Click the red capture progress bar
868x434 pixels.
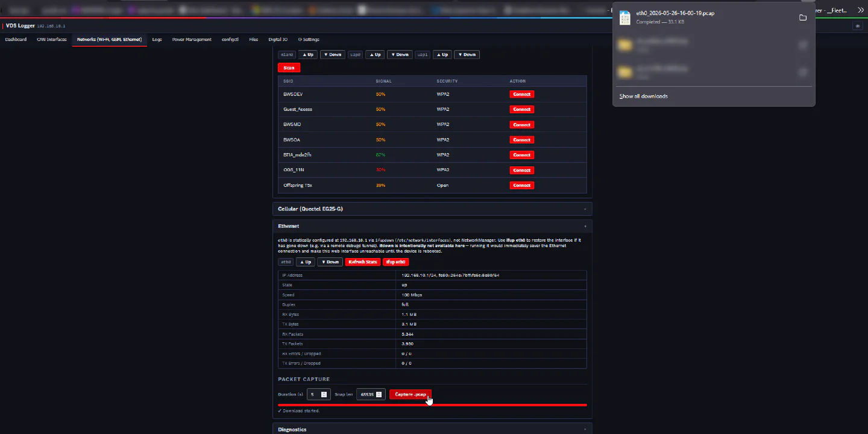pyautogui.click(x=432, y=405)
